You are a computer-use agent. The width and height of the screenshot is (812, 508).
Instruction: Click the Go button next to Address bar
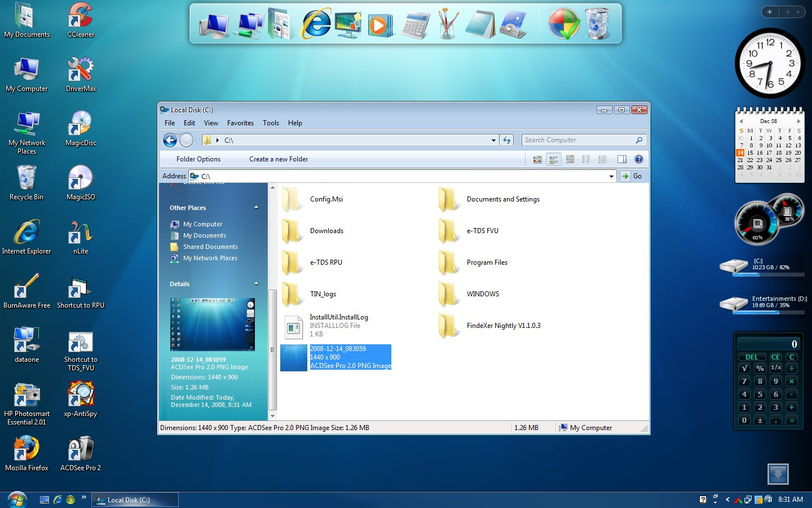pos(632,176)
